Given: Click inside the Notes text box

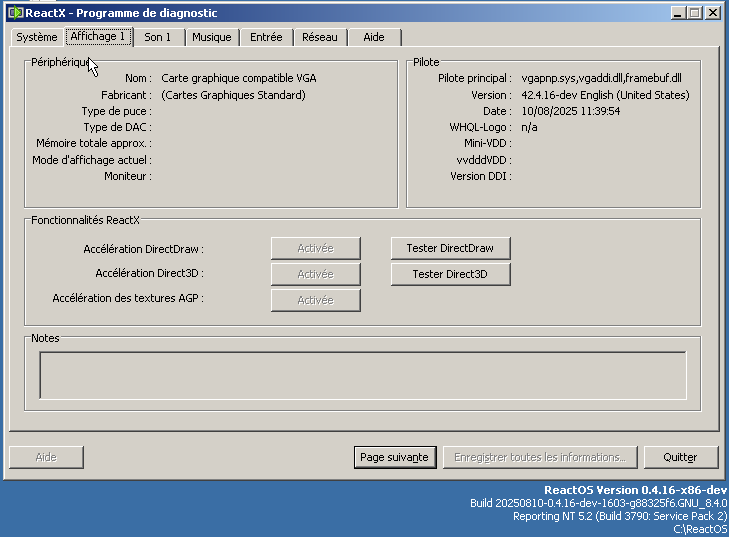Looking at the screenshot, I should click(x=363, y=375).
